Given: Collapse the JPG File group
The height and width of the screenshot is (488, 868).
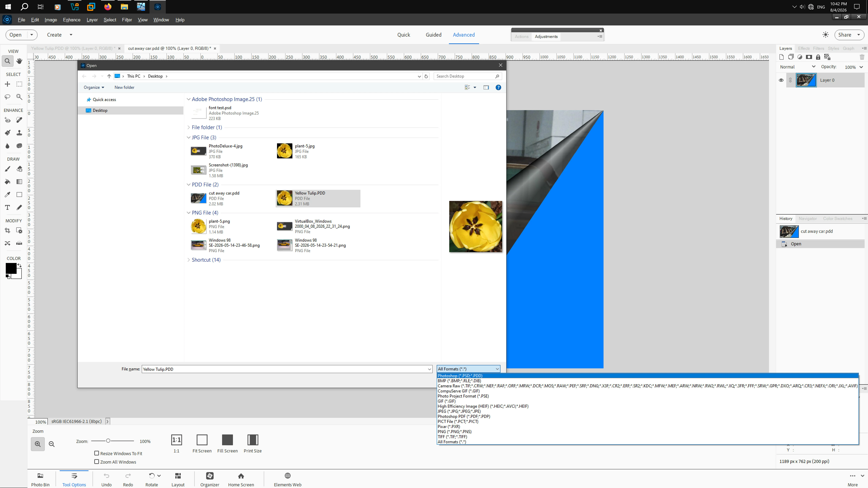Looking at the screenshot, I should coord(189,137).
